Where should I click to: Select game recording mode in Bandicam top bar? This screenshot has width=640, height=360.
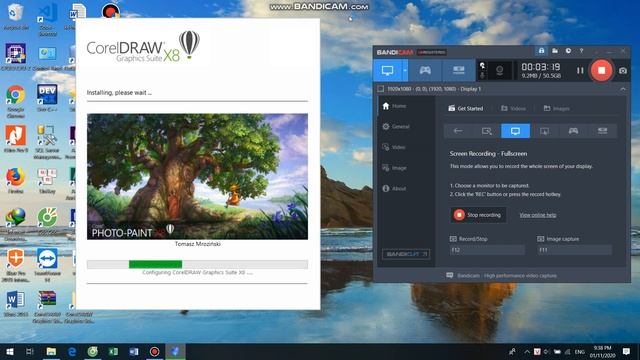[425, 70]
